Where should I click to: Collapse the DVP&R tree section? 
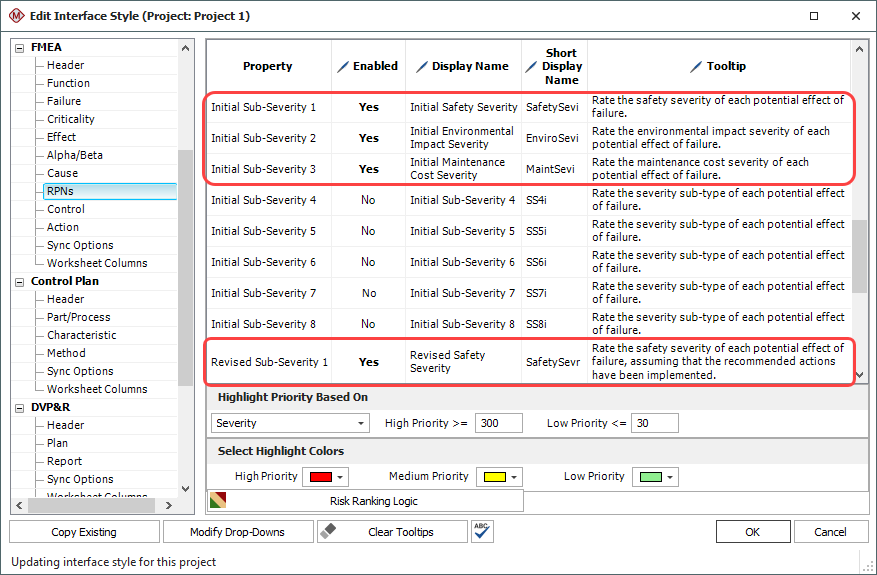pos(20,407)
